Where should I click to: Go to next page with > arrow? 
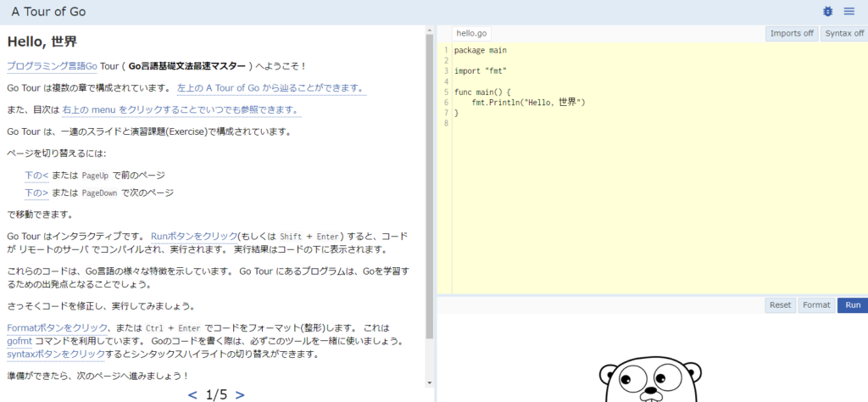click(240, 394)
